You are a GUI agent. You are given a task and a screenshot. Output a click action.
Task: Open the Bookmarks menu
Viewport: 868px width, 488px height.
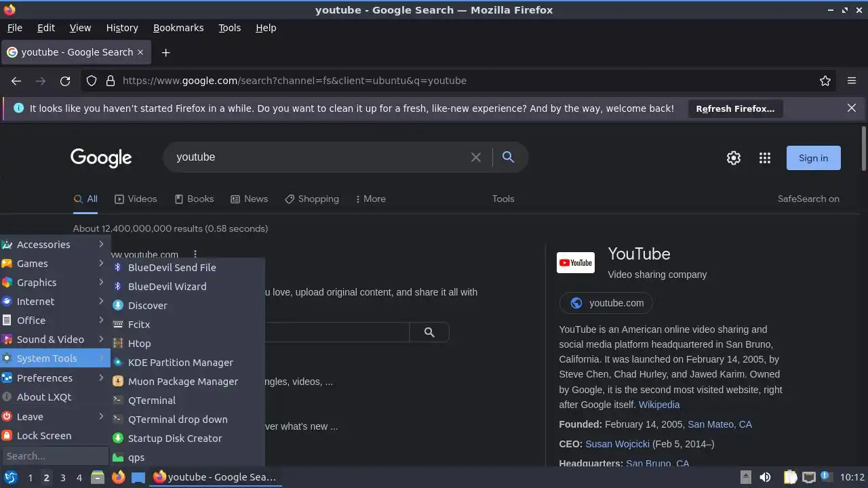click(x=178, y=28)
